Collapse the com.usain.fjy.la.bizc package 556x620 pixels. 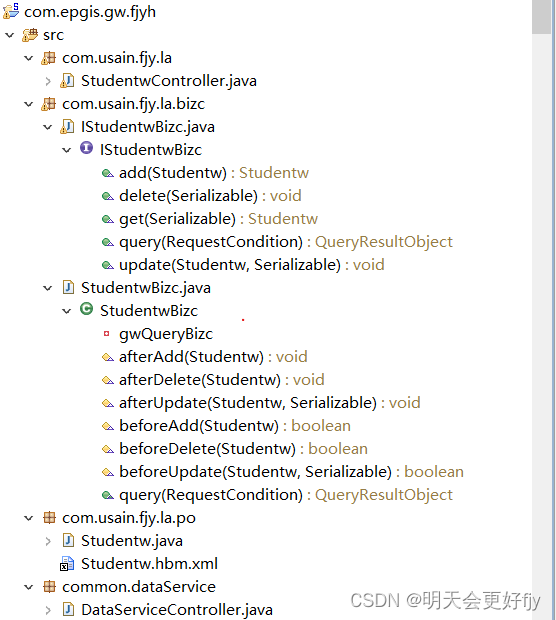28,104
